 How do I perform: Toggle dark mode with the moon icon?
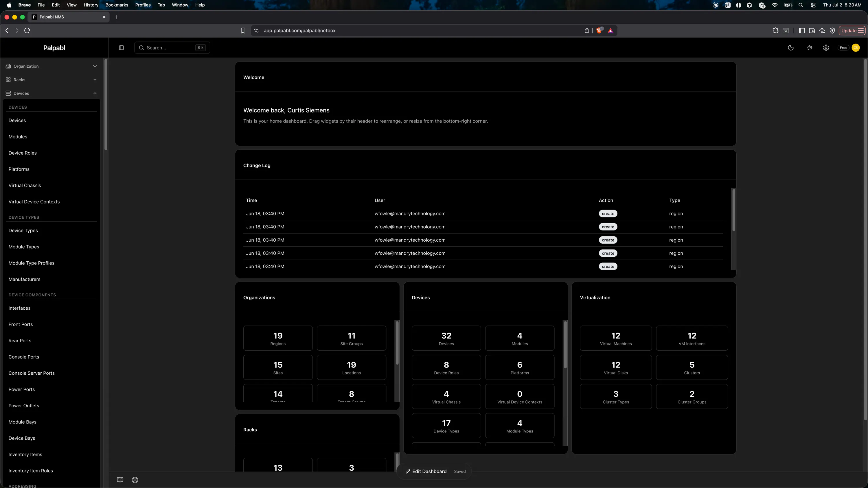[790, 47]
